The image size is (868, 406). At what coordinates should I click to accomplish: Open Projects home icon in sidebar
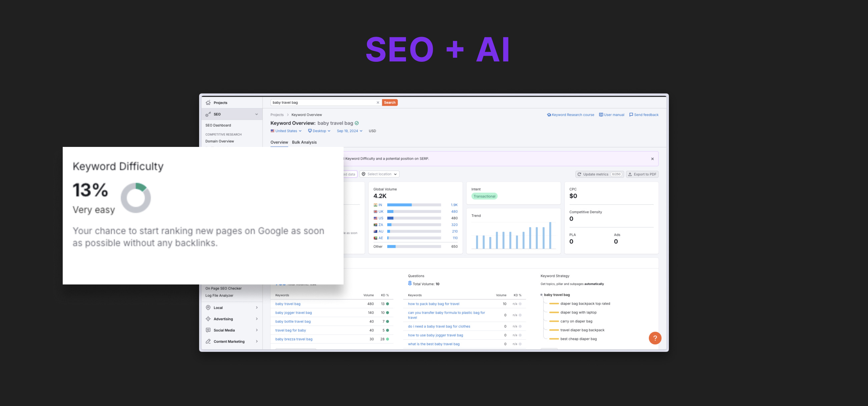[208, 103]
